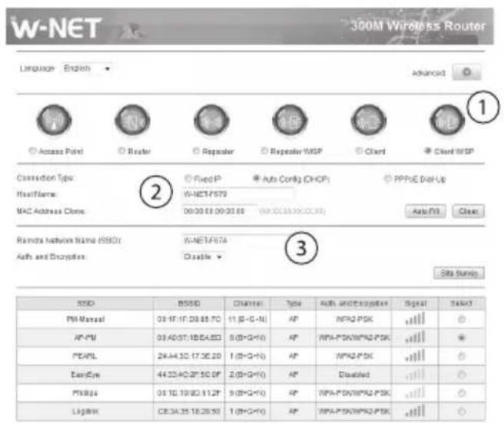504x423 pixels.
Task: Click the SSID column header
Action: pos(85,303)
